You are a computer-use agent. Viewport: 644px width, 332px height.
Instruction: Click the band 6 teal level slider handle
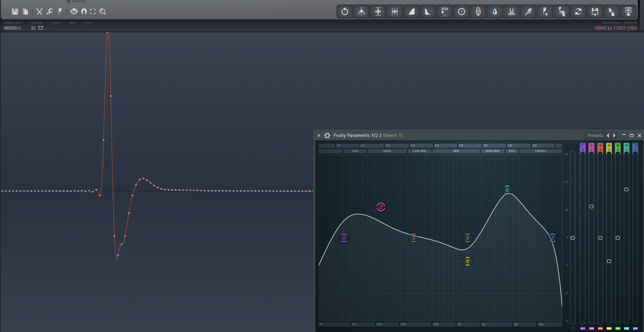point(626,190)
